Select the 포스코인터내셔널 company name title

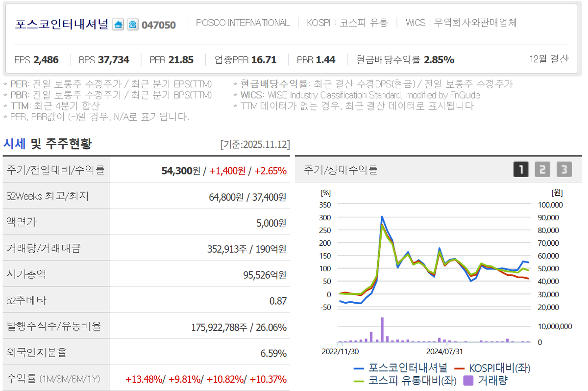[x=62, y=24]
